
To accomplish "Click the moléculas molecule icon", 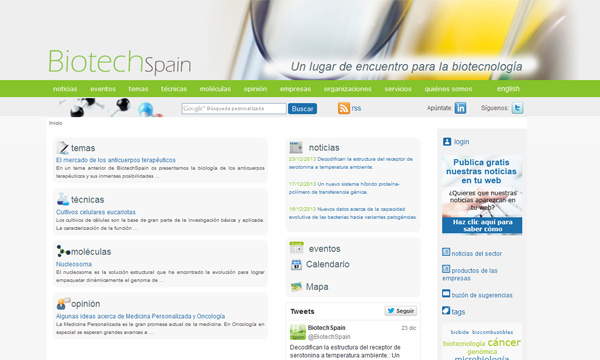I will tap(63, 251).
